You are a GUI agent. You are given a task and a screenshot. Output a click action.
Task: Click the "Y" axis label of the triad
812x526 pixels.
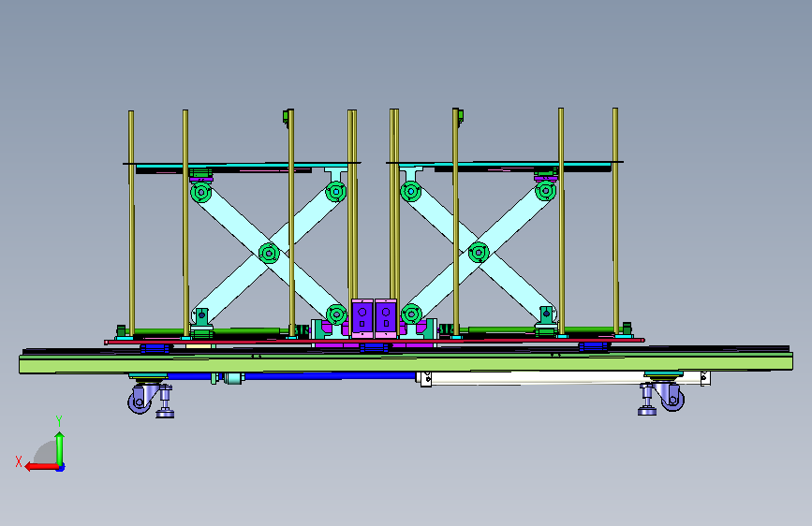pos(59,421)
